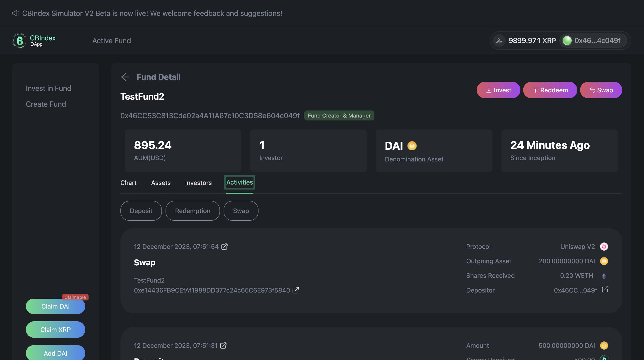
Task: Open the Assets tab
Action: click(161, 183)
